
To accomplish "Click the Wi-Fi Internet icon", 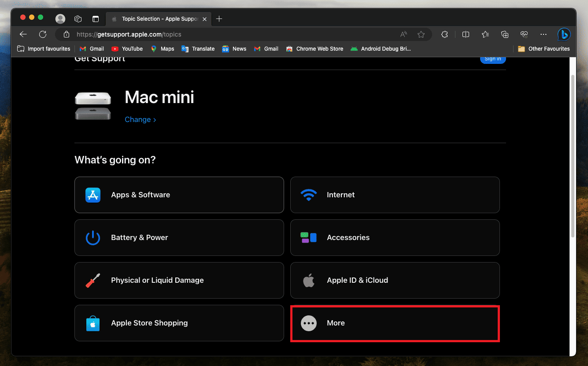I will 308,195.
